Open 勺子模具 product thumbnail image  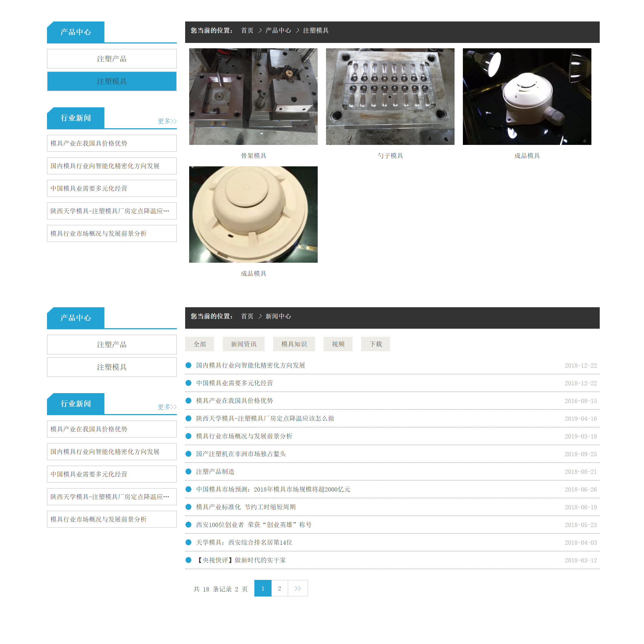(x=390, y=97)
